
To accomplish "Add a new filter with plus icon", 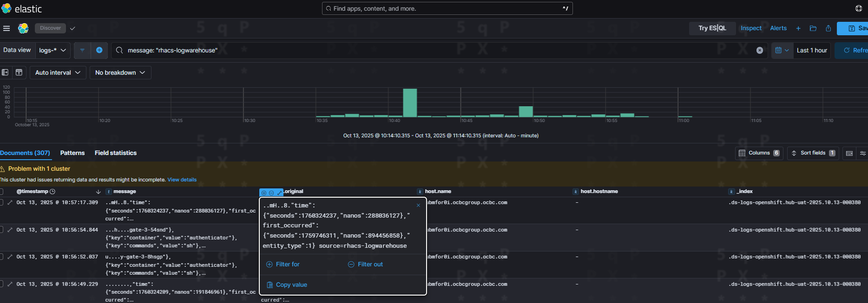I will tap(99, 50).
